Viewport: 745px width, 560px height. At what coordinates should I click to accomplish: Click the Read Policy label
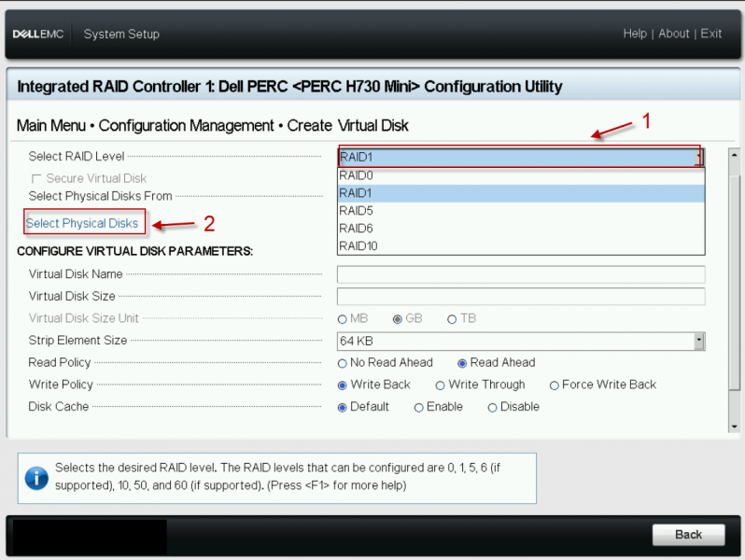pos(60,362)
